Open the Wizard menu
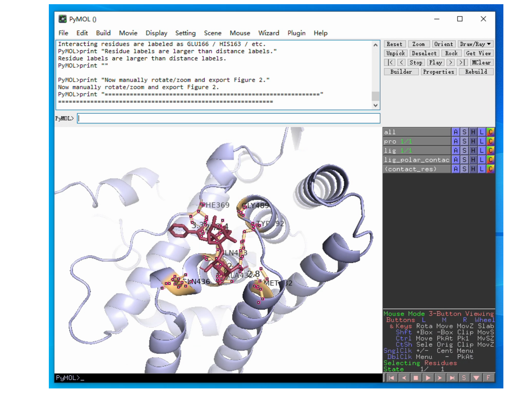The image size is (532, 396). pos(269,33)
